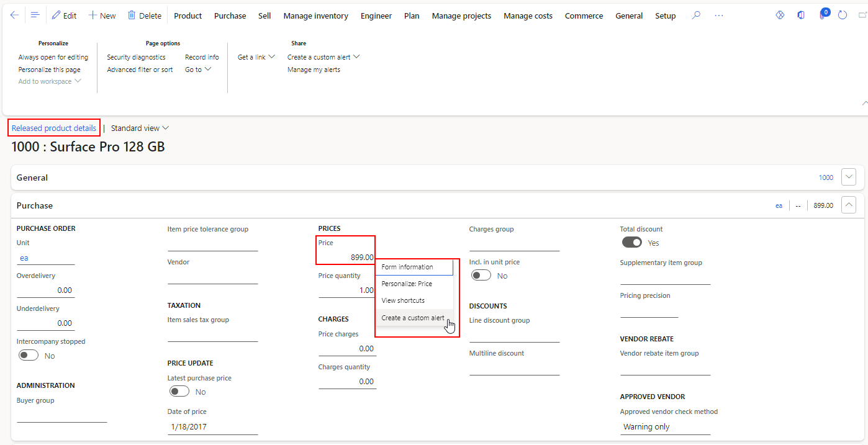
Task: Refresh the page with circular arrow
Action: point(843,16)
